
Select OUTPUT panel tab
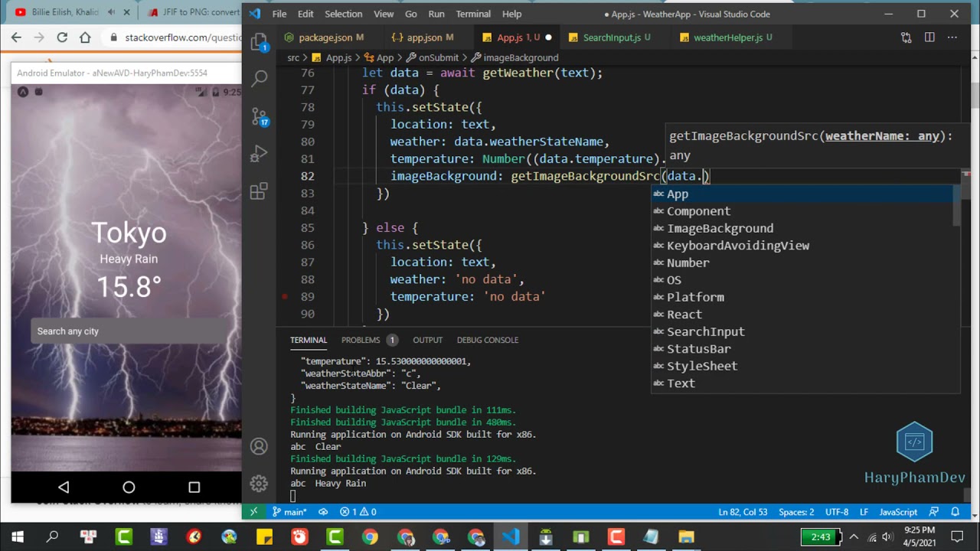point(427,340)
